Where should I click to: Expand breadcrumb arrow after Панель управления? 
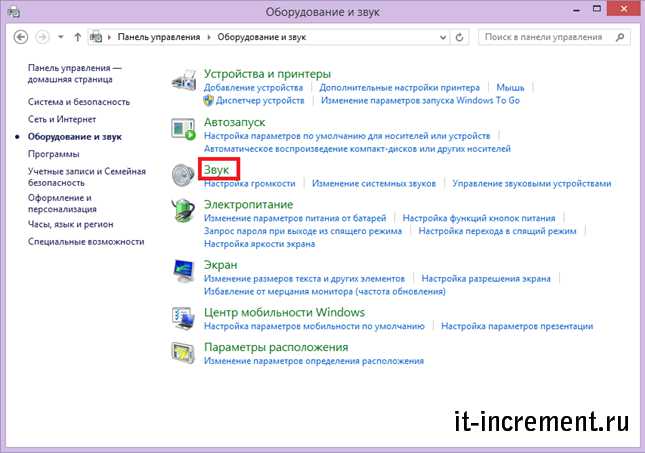209,37
